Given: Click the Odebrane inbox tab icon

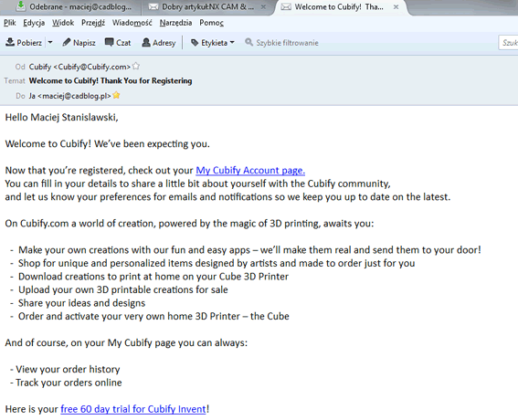Looking at the screenshot, I should click(x=21, y=6).
